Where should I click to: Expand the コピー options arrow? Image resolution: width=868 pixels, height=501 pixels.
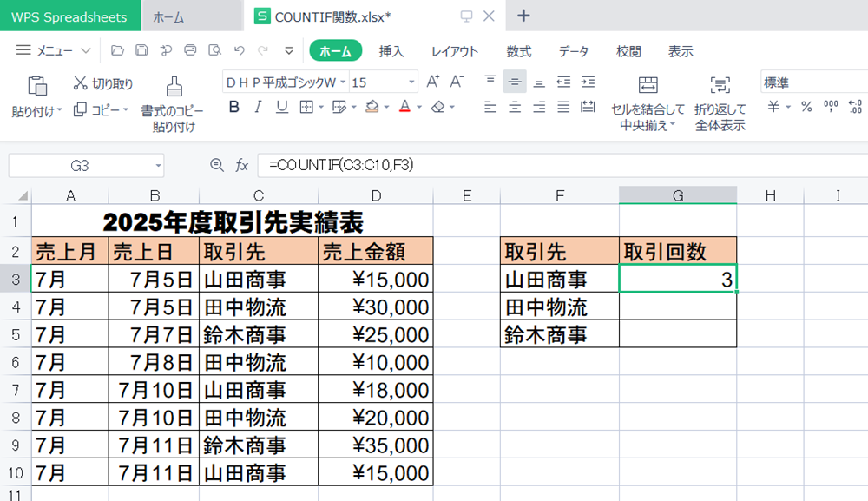tap(126, 109)
